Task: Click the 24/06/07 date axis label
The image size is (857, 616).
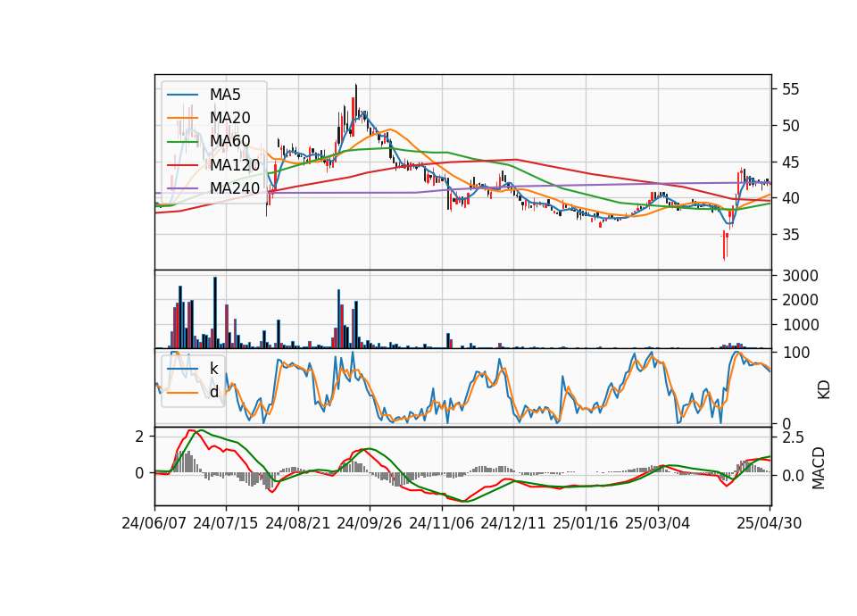Action: (154, 523)
